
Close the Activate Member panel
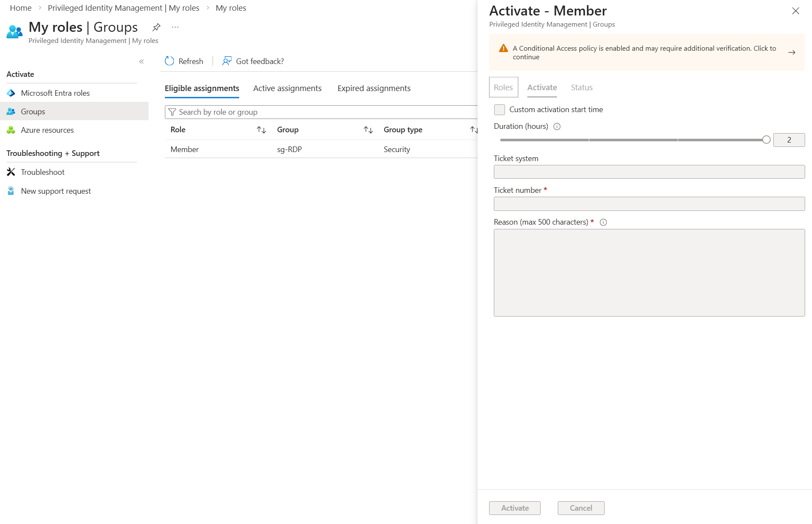click(x=795, y=11)
